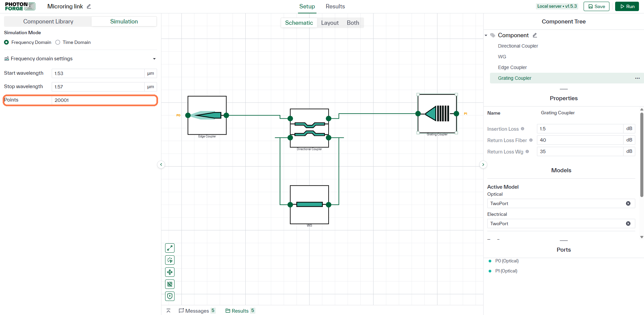Viewport: 644px width, 315px height.
Task: Click the Save button
Action: pyautogui.click(x=596, y=6)
